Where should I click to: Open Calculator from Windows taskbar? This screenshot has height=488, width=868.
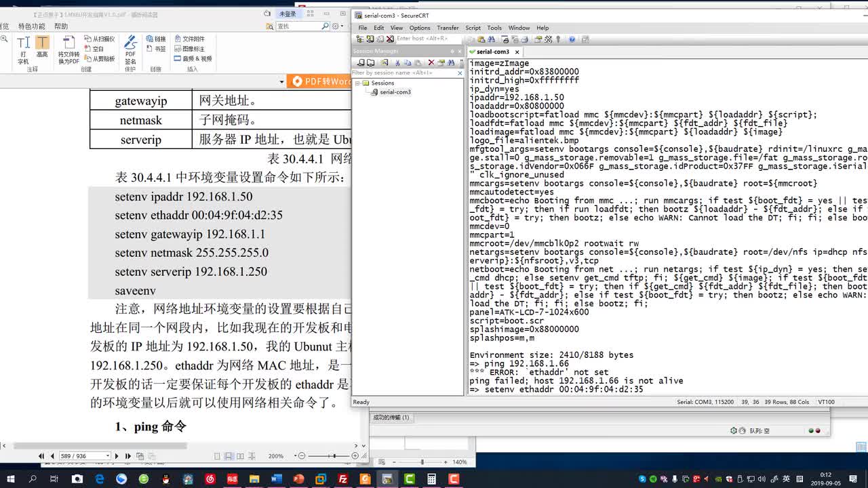[431, 479]
